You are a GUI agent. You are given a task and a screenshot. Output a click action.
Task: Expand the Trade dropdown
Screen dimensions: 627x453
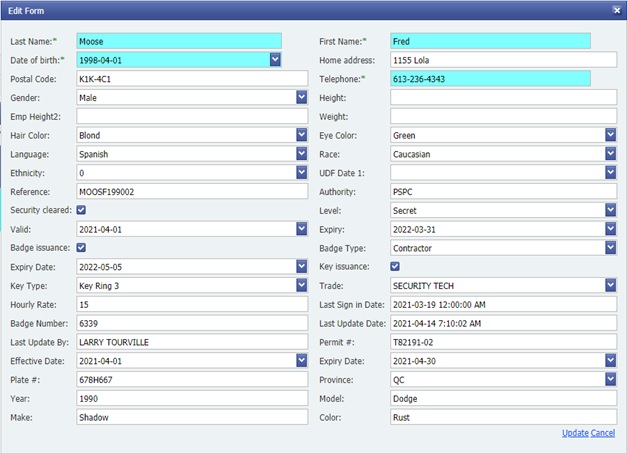coord(610,285)
